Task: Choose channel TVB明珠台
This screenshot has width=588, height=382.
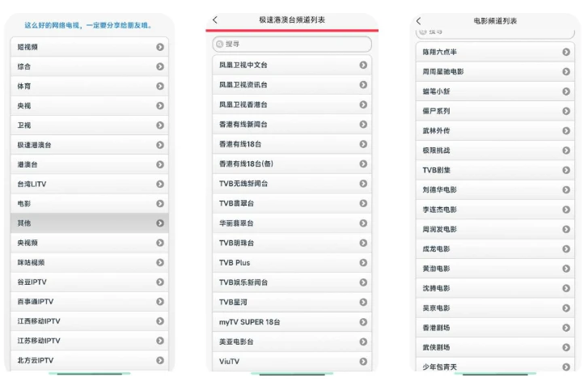Action: [292, 243]
